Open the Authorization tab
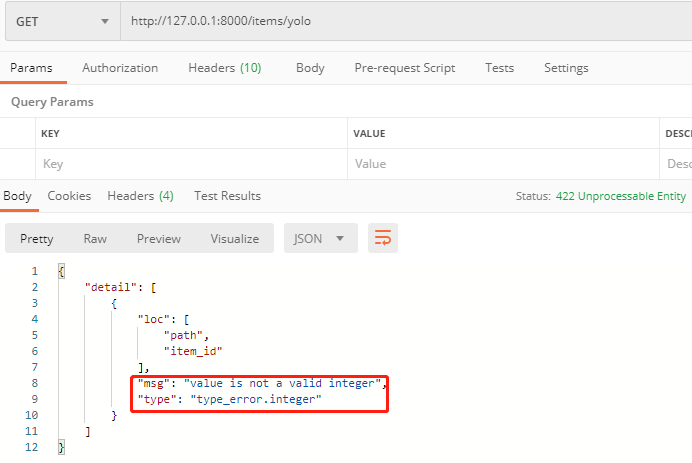This screenshot has height=463, width=692. 120,68
